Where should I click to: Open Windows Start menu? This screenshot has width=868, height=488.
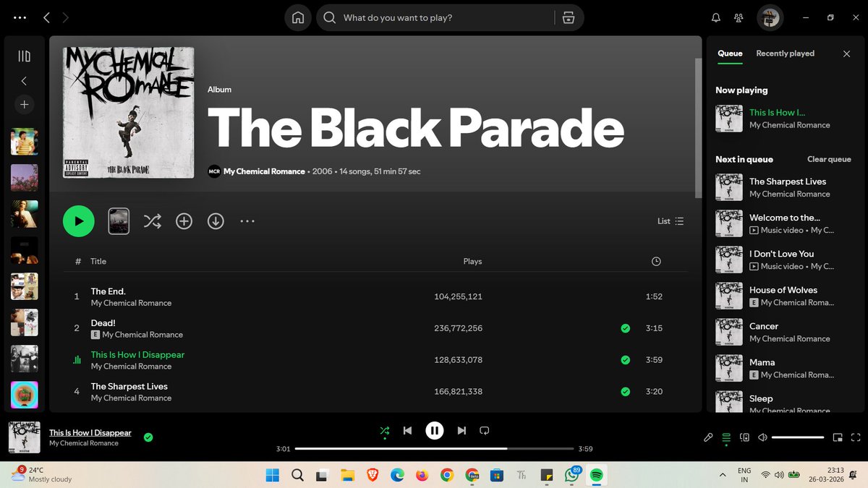click(x=273, y=475)
